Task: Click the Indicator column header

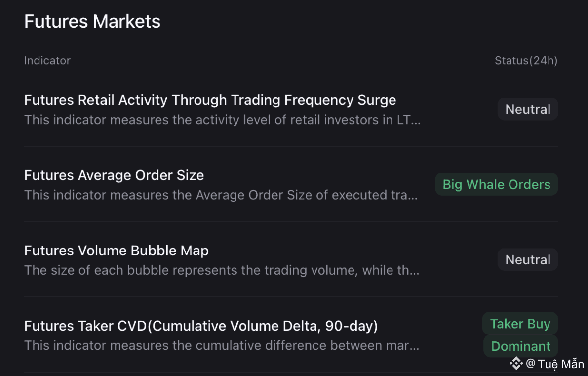Action: [47, 61]
